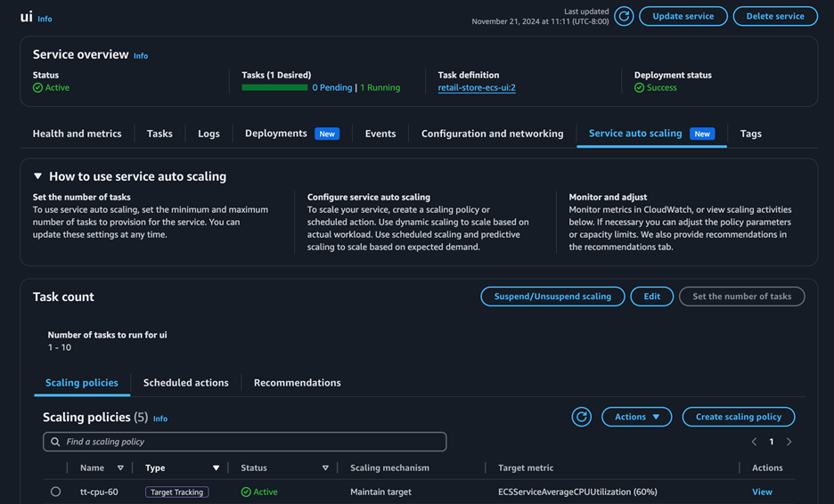Screen dimensions: 834x504
Task: Switch to the Tasks tab
Action: click(159, 134)
